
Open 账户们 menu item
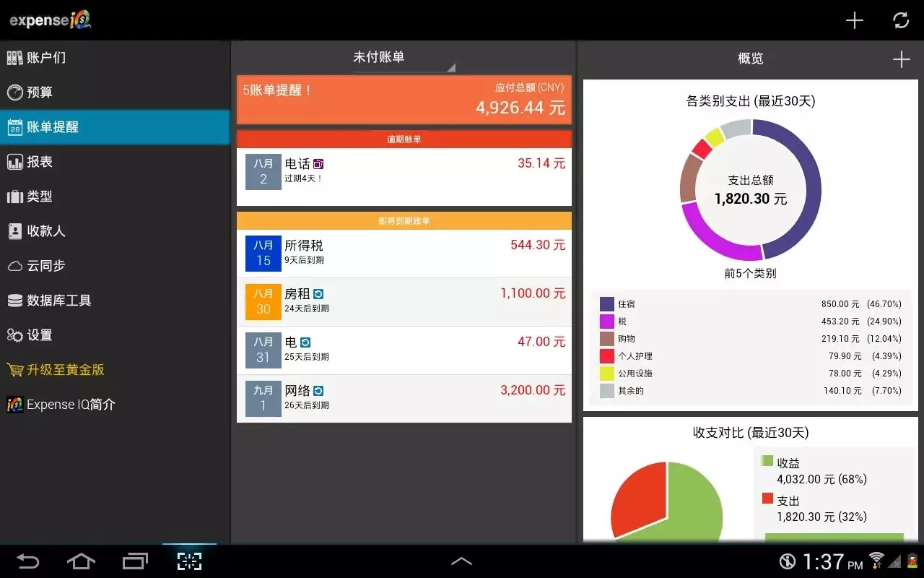[115, 58]
